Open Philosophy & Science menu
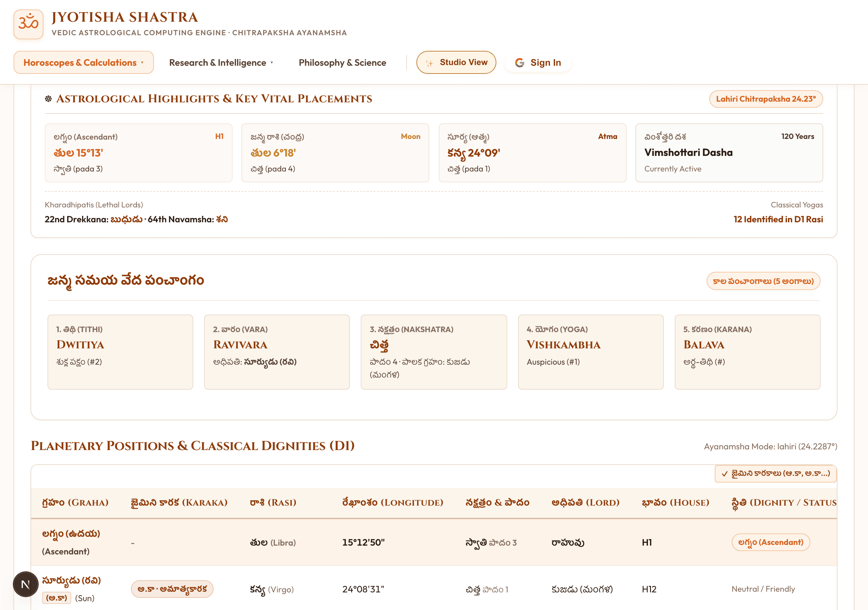 (x=342, y=63)
